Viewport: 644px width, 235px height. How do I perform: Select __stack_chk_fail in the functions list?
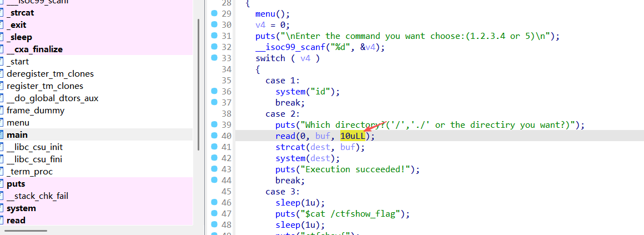point(37,196)
